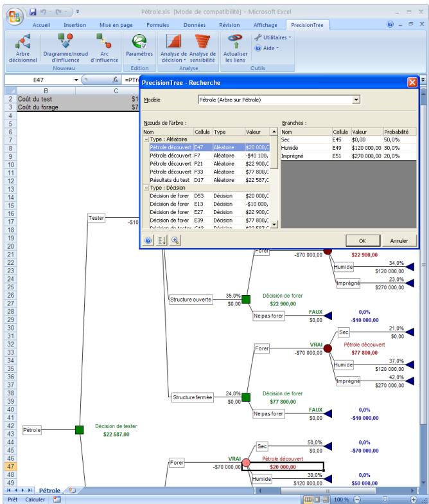This screenshot has width=429, height=504.
Task: Customize the quick access toolbar arrow
Action: 78,12
